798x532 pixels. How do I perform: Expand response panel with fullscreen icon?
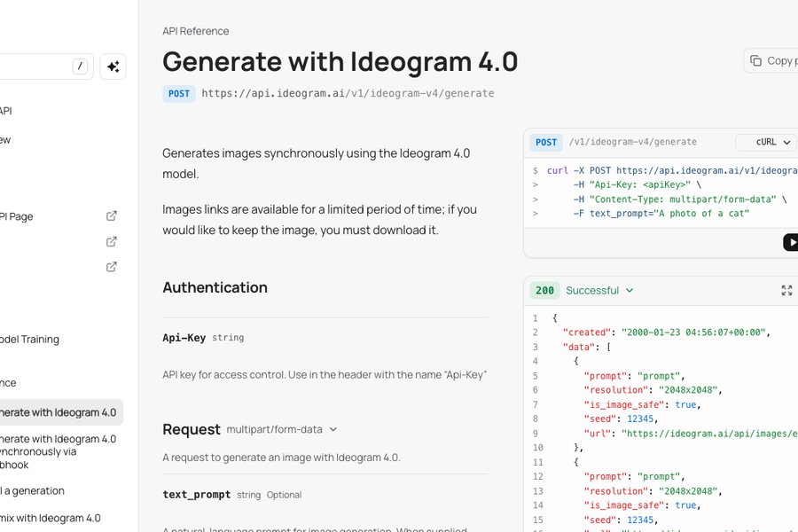click(786, 290)
